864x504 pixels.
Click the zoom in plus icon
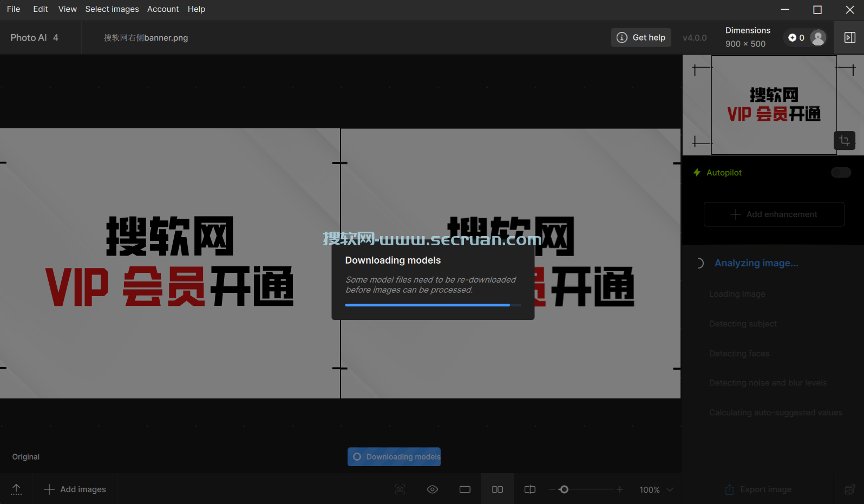click(620, 489)
